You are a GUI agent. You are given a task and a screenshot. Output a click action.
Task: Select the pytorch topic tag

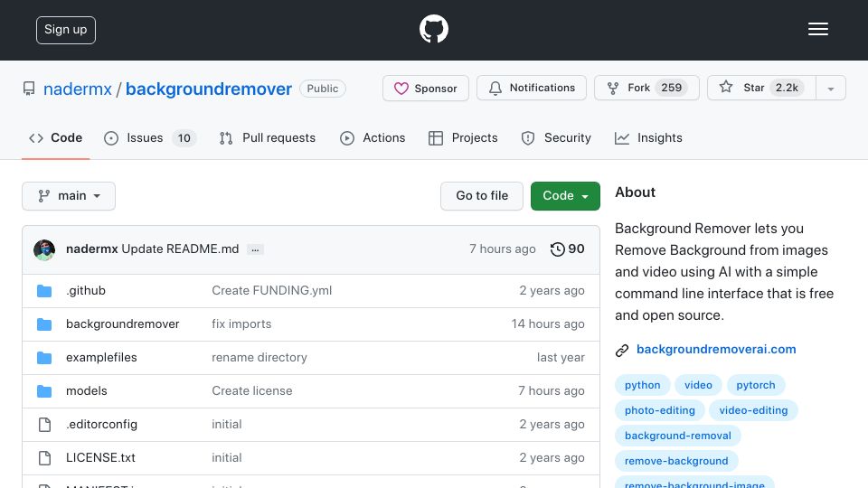[756, 385]
